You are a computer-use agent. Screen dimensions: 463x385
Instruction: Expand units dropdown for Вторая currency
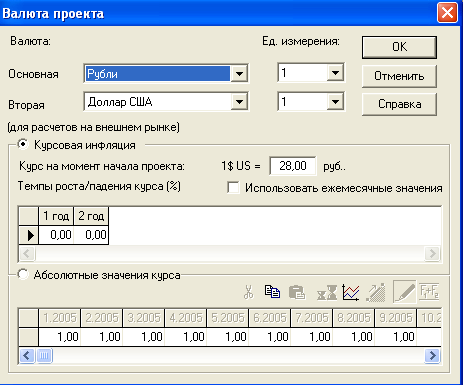335,102
